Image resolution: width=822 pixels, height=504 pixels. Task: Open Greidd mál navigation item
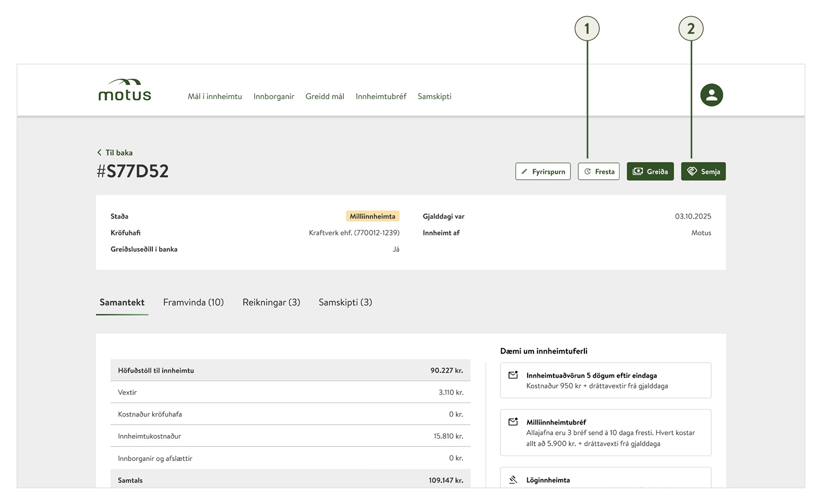click(x=325, y=97)
